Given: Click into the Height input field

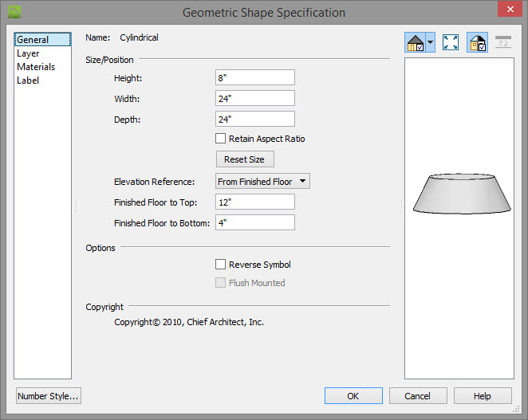Looking at the screenshot, I should (255, 77).
